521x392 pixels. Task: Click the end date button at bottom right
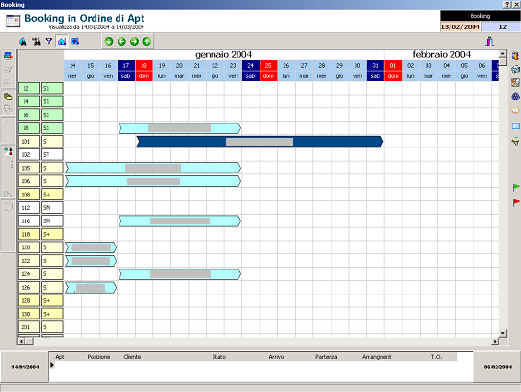[x=497, y=367]
